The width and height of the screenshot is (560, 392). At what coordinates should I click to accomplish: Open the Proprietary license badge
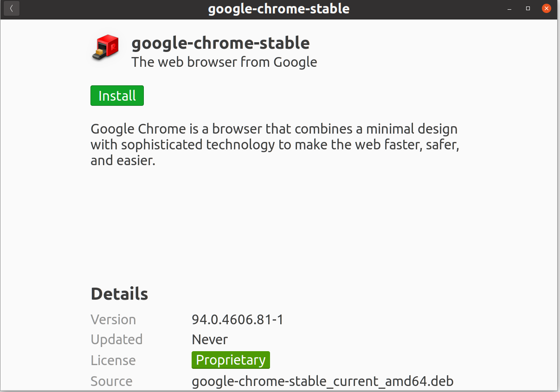(x=231, y=360)
